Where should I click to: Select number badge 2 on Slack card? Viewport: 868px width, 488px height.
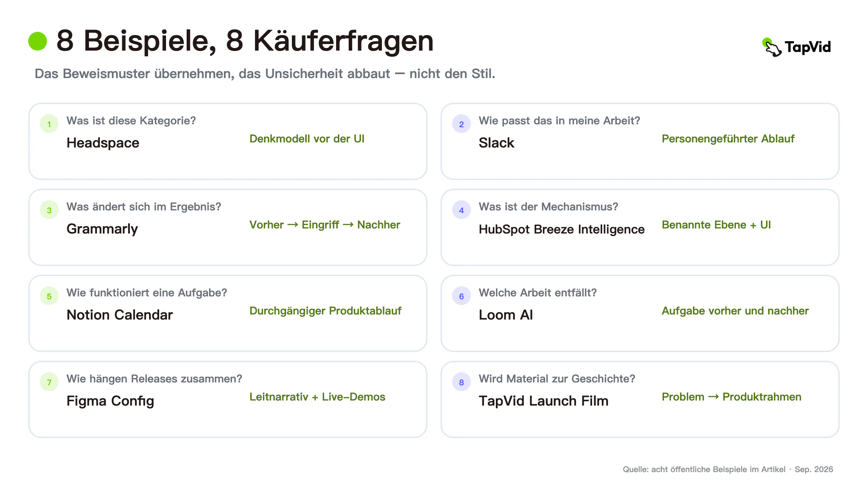click(x=461, y=124)
